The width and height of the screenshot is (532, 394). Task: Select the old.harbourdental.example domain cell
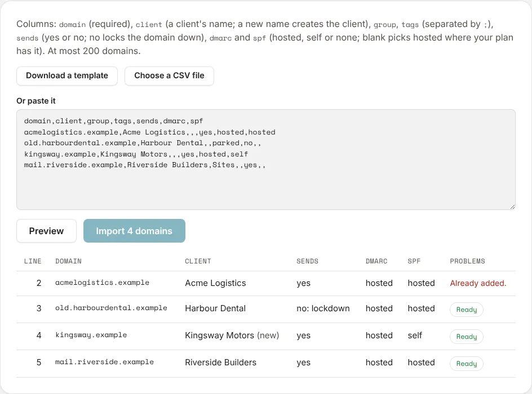pos(111,308)
